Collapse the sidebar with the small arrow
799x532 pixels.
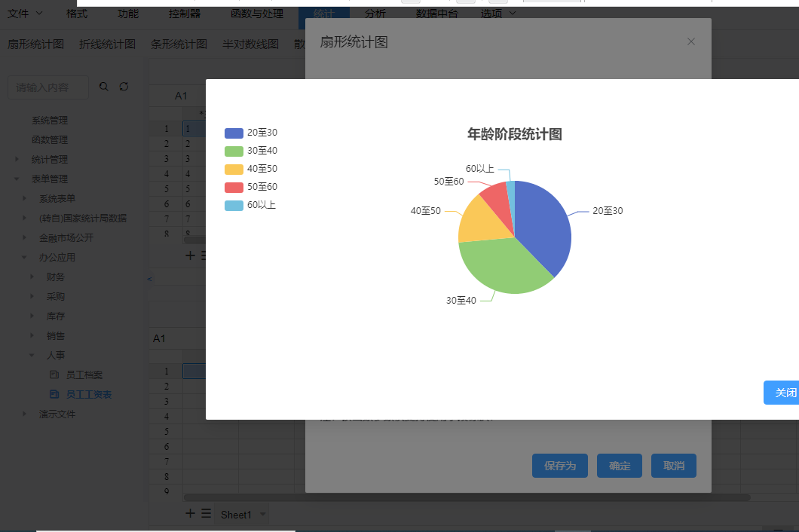click(149, 280)
